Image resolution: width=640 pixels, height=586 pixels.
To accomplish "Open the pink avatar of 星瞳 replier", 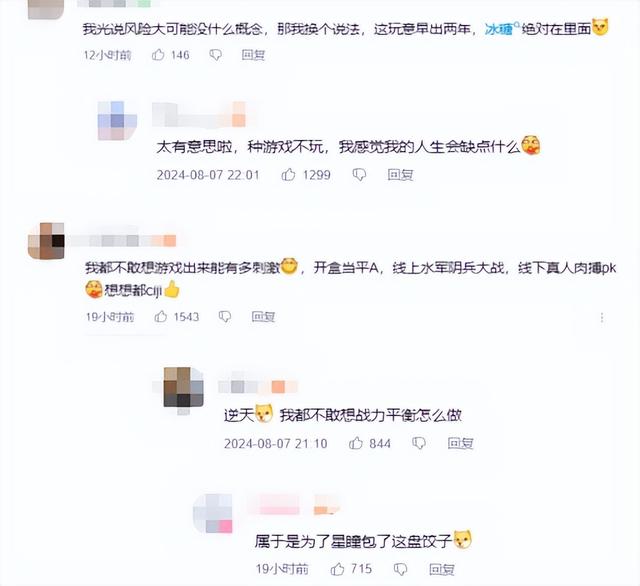I will pyautogui.click(x=213, y=513).
